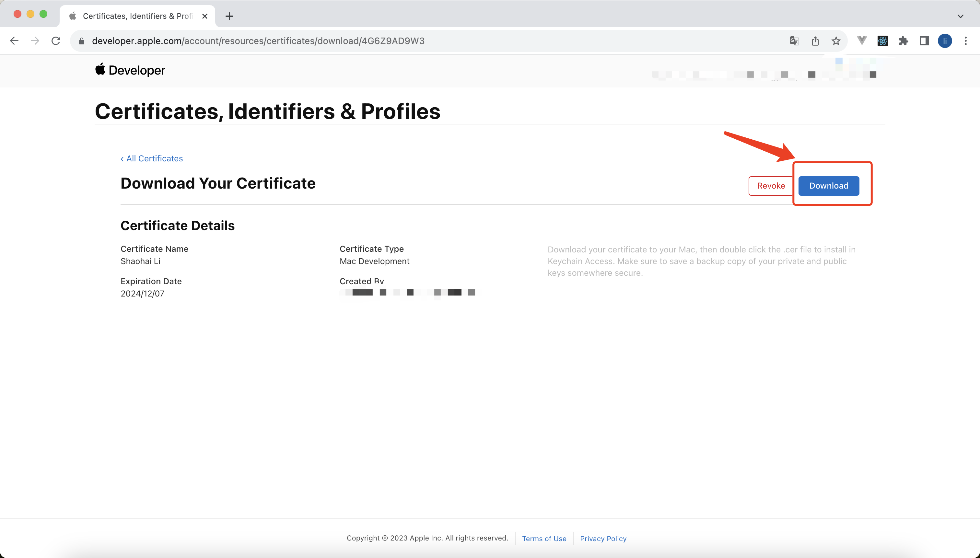The height and width of the screenshot is (558, 980).
Task: Click the Created By label
Action: tap(361, 281)
